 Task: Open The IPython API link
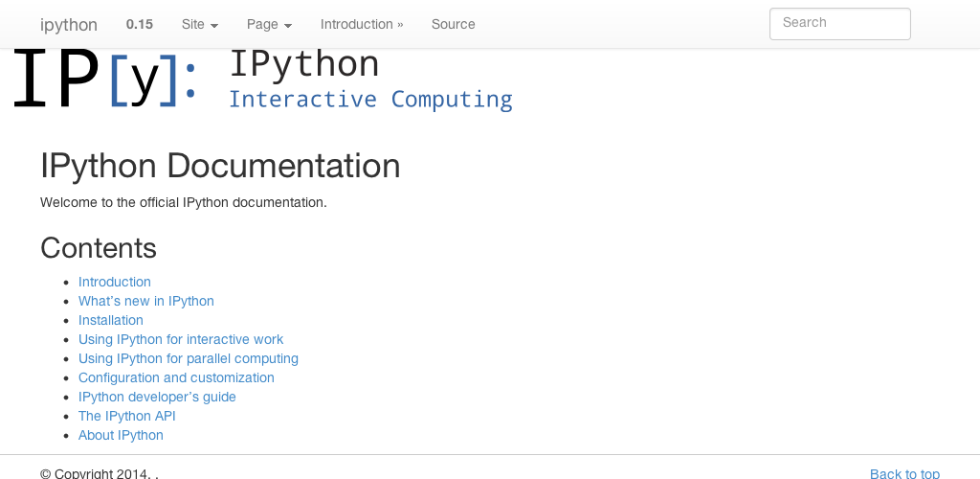click(x=127, y=416)
